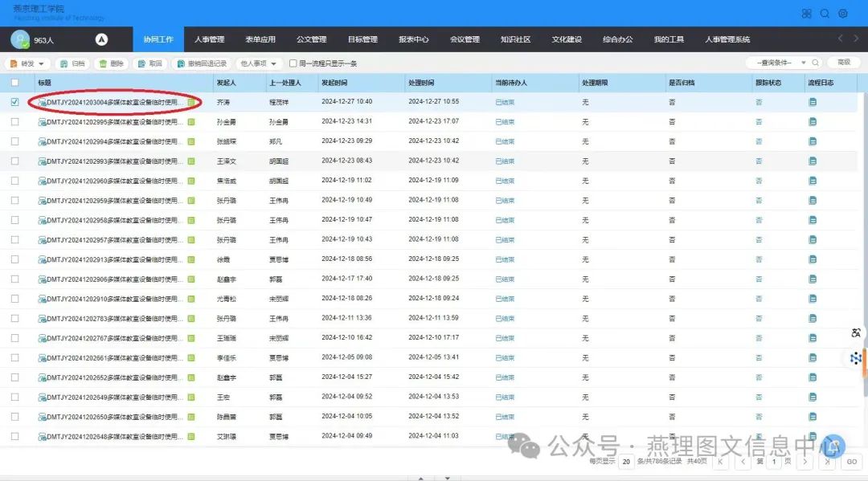Screen dimensions: 868x481
Task: Open the apps grid icon in header
Action: (806, 14)
